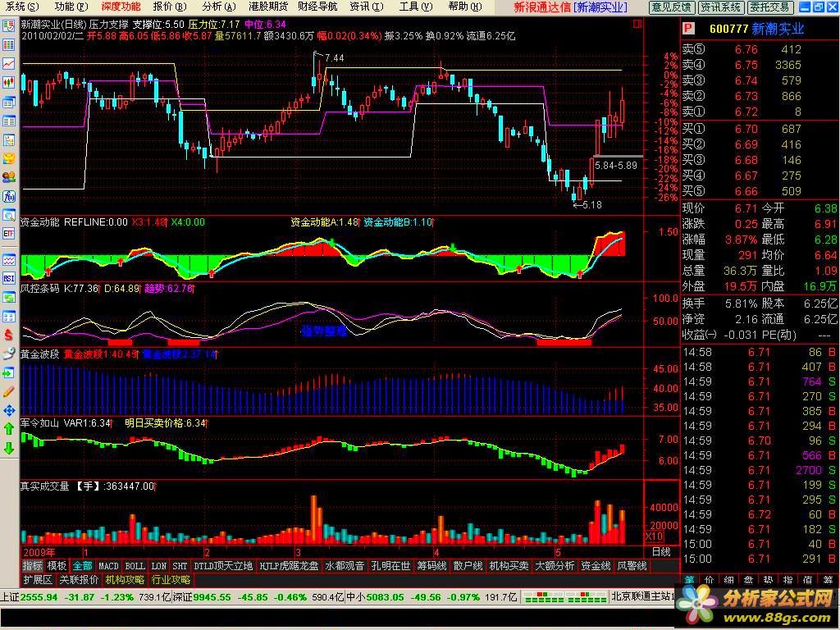Image resolution: width=840 pixels, height=630 pixels.
Task: Click the 委托交易 button
Action: (x=769, y=7)
